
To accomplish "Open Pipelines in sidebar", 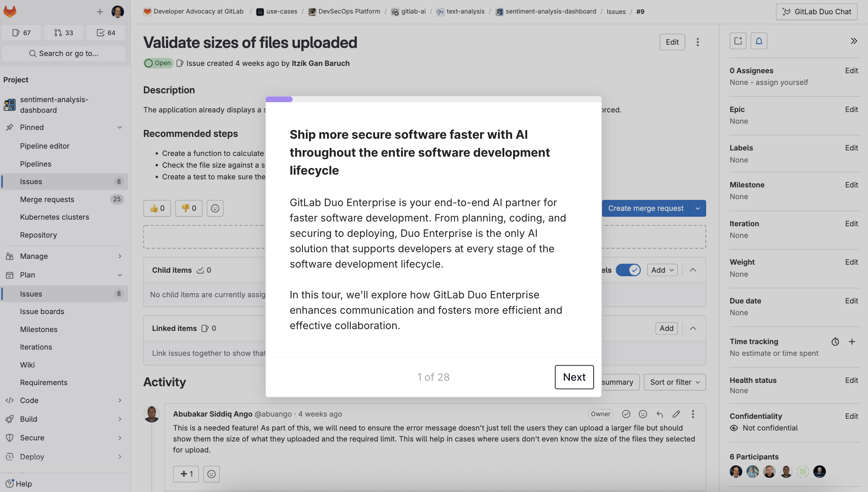I will coord(36,164).
